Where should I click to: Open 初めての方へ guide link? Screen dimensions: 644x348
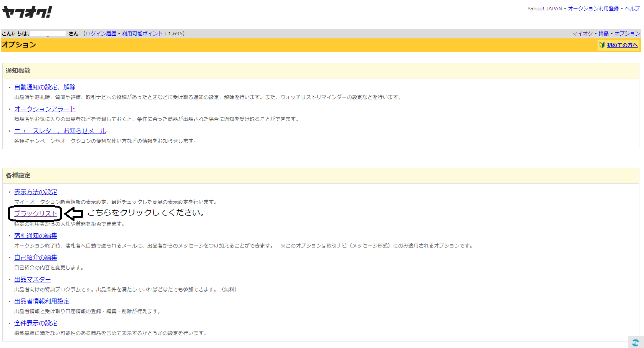click(622, 45)
